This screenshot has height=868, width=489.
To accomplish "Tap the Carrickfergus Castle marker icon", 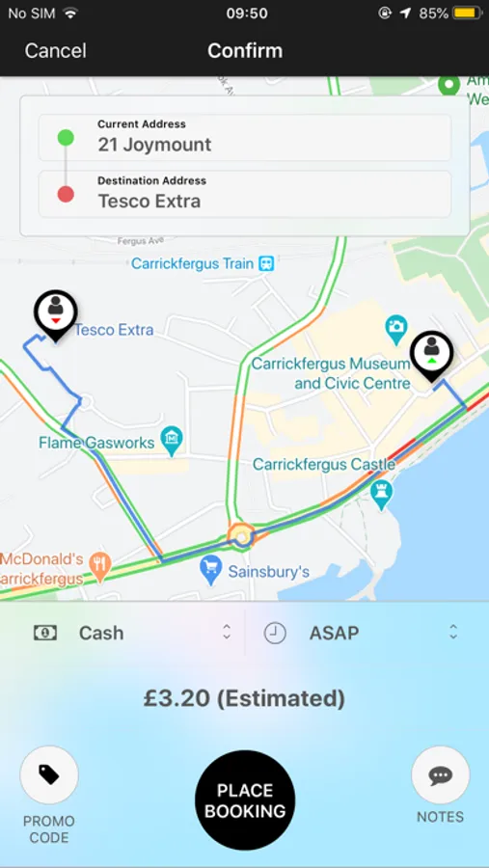I will click(x=382, y=495).
